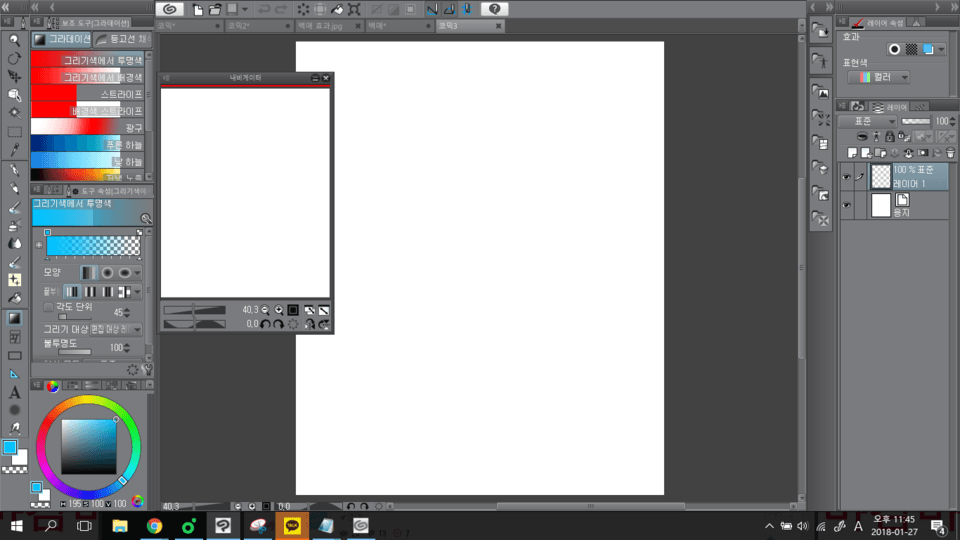Select the Airbrush tool
Screen dimensions: 960x540
point(14,225)
